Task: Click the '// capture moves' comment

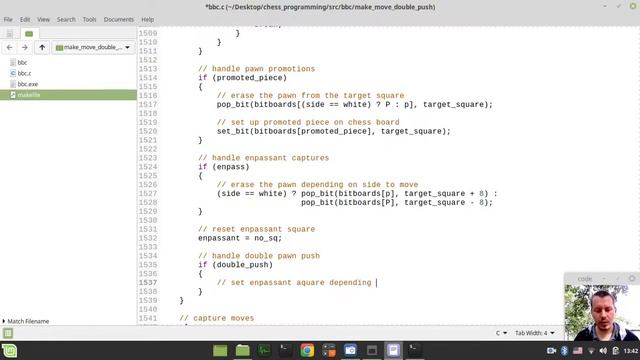Action: coord(217,318)
